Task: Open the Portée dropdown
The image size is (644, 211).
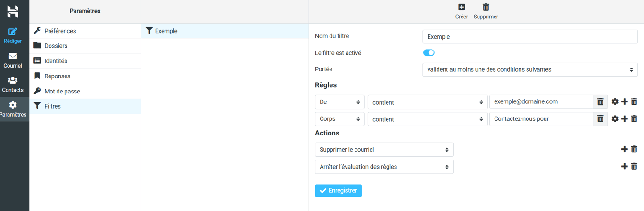Action: coord(530,70)
